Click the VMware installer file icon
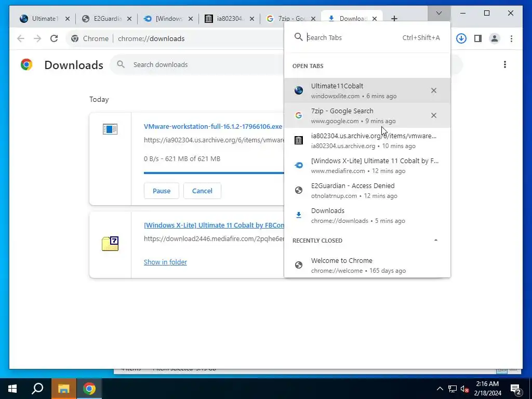 [110, 129]
